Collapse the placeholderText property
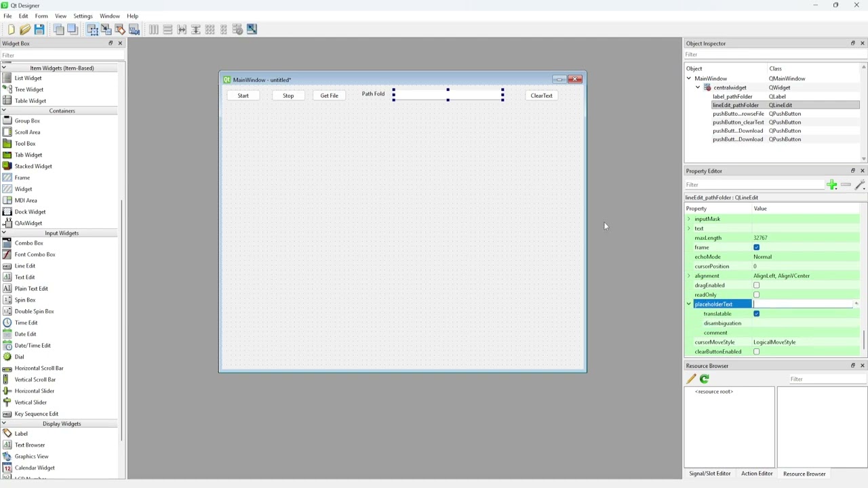The height and width of the screenshot is (488, 868). coord(689,304)
